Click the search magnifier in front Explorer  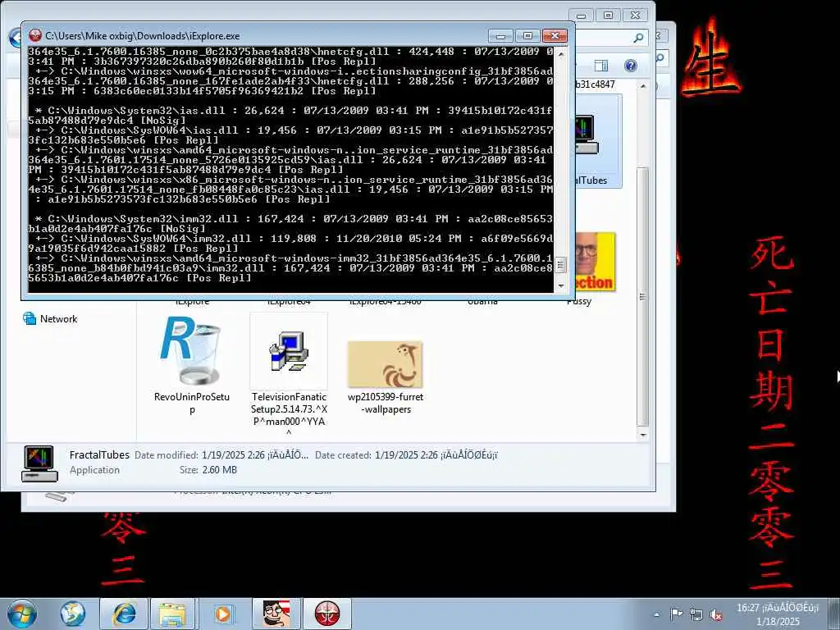638,38
